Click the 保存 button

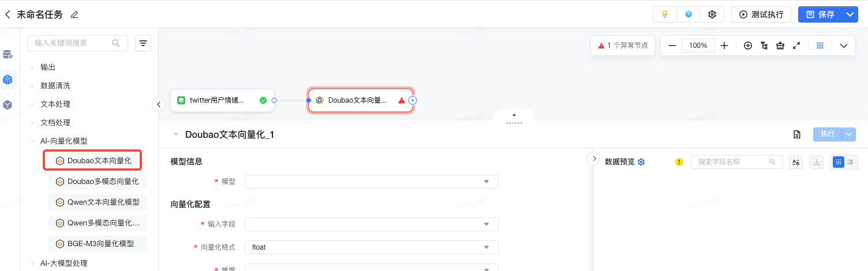(820, 14)
